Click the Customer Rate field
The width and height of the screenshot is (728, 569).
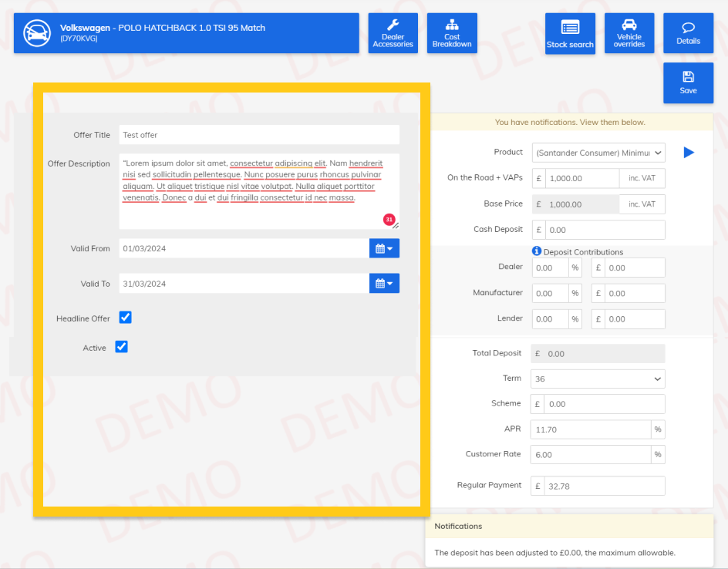tap(591, 454)
